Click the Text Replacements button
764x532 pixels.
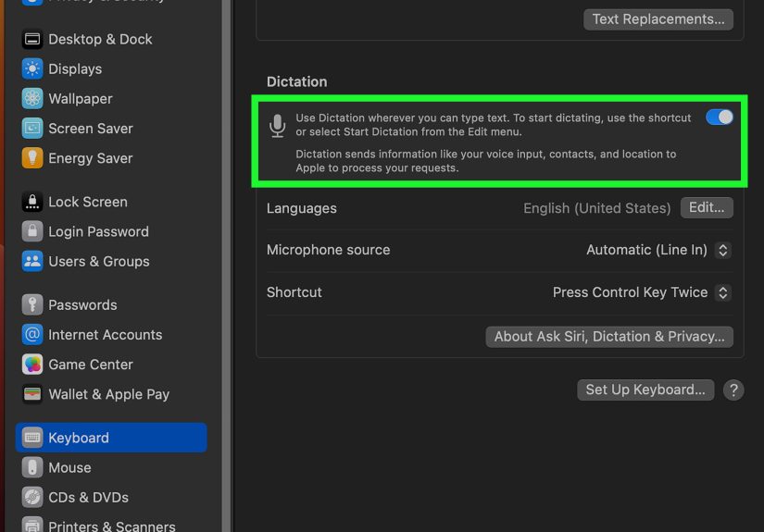(x=658, y=19)
